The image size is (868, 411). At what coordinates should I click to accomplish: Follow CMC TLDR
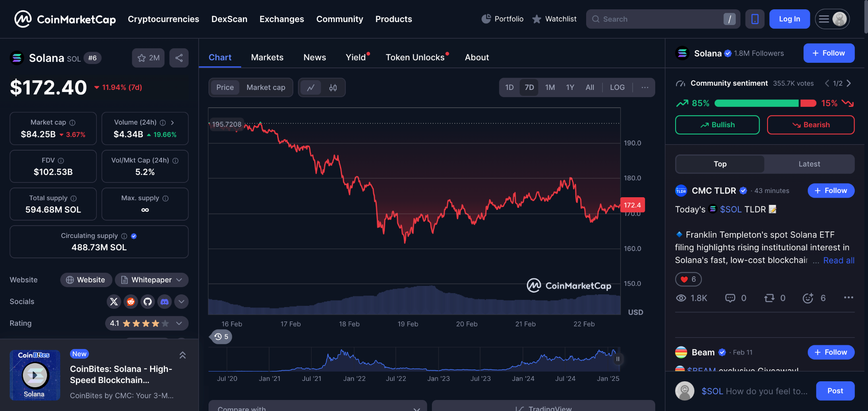(x=831, y=191)
